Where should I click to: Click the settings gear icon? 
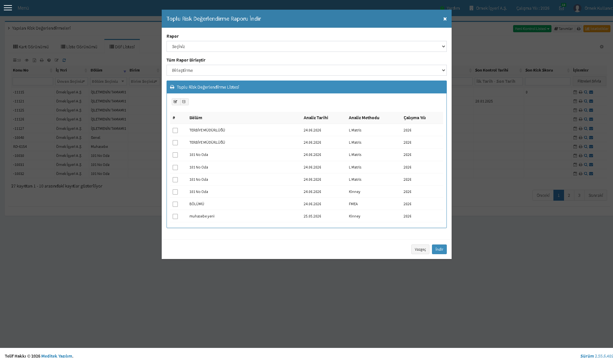(602, 47)
